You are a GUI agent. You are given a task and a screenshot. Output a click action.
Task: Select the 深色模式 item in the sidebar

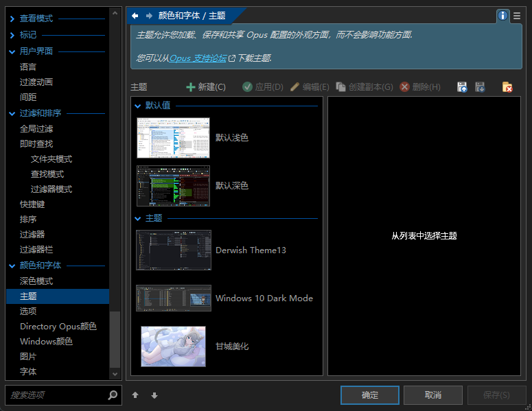[x=36, y=281]
